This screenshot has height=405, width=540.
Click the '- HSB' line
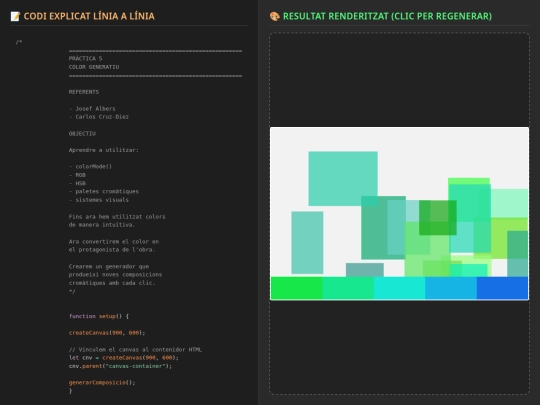point(77,183)
